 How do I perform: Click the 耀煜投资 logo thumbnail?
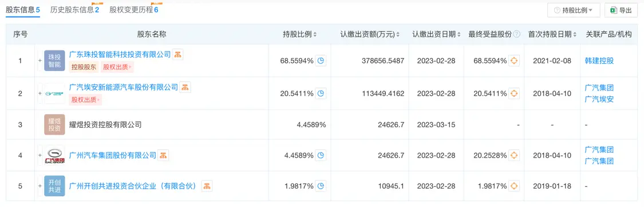pos(54,124)
